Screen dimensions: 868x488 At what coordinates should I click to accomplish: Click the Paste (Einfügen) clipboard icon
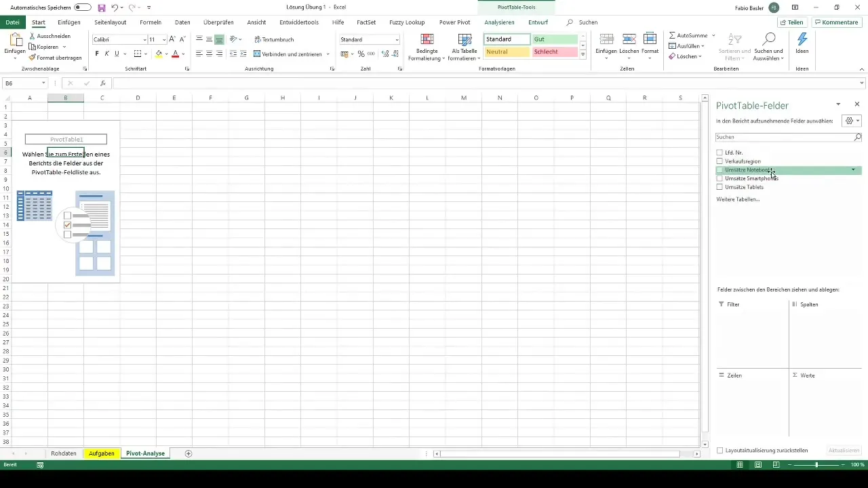(15, 39)
